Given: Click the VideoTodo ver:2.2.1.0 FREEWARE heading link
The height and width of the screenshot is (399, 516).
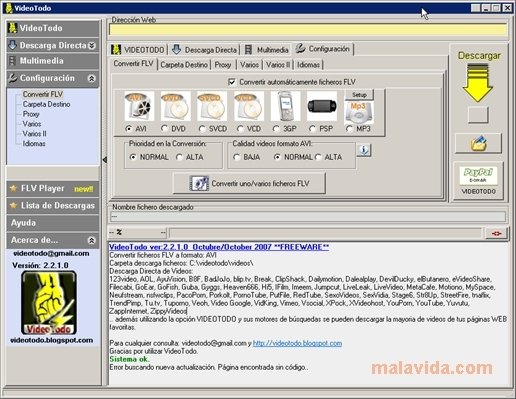Looking at the screenshot, I should [x=219, y=247].
